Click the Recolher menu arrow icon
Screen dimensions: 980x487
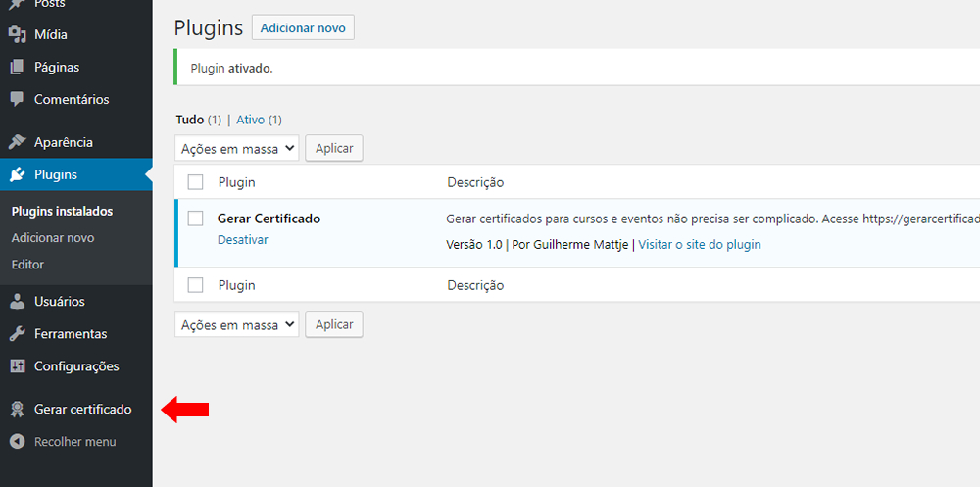(18, 442)
